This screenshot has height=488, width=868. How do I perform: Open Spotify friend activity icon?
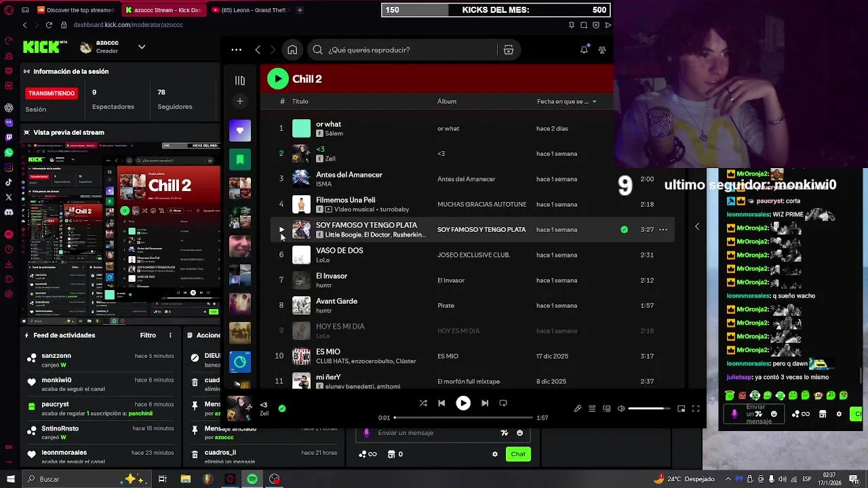(602, 49)
